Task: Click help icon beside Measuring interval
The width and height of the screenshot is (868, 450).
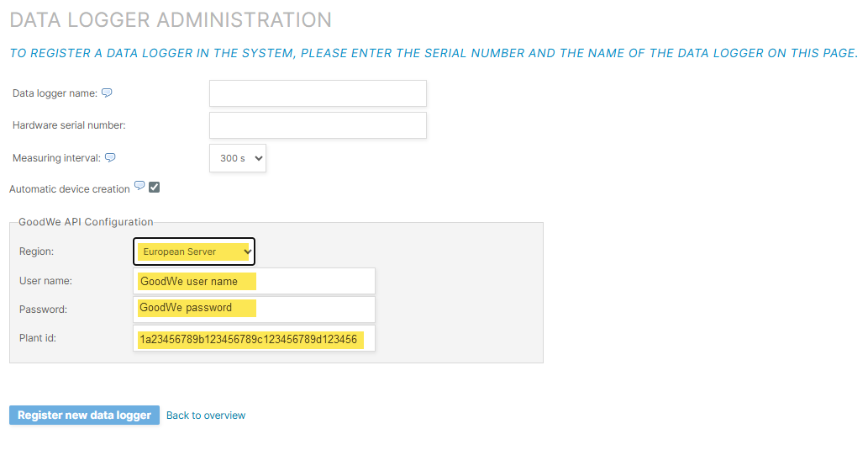Action: click(110, 157)
